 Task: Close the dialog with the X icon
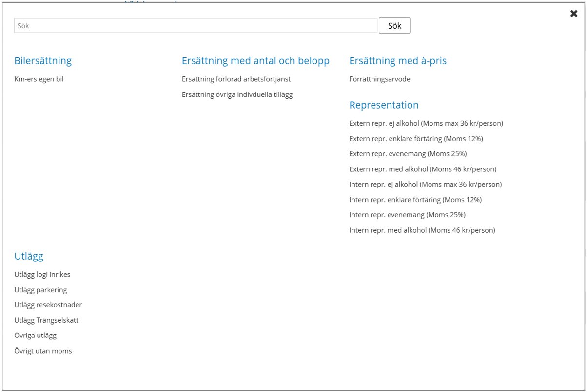pyautogui.click(x=573, y=14)
